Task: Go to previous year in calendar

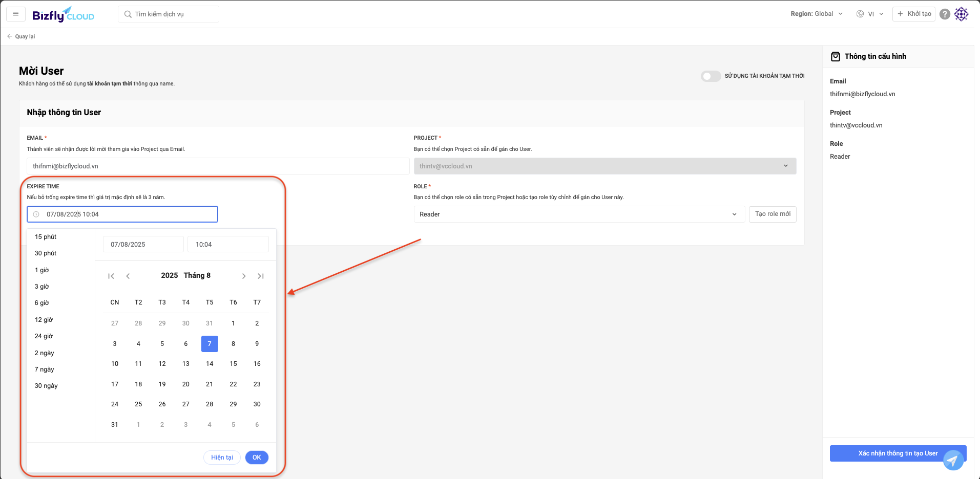Action: tap(111, 276)
